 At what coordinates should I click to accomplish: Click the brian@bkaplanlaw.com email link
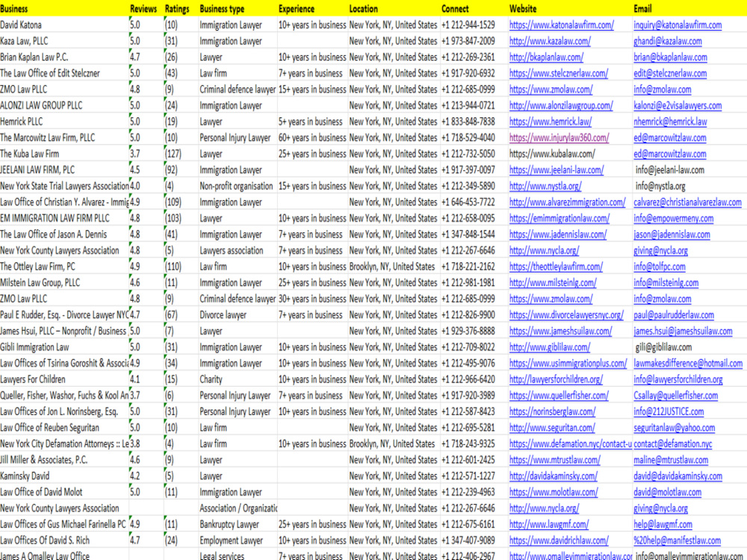click(670, 57)
